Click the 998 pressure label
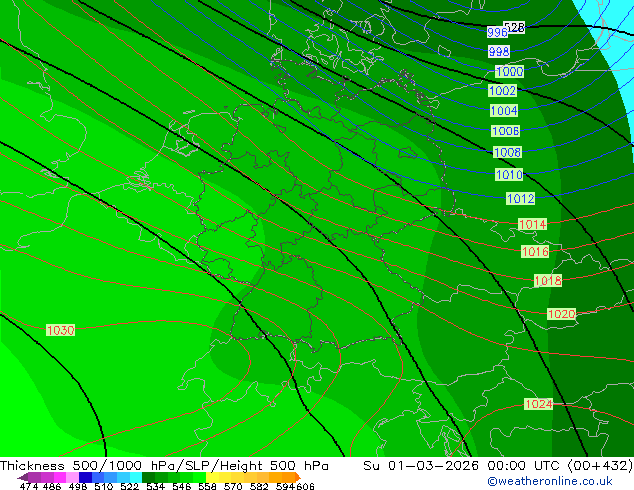634x490 pixels. (499, 51)
